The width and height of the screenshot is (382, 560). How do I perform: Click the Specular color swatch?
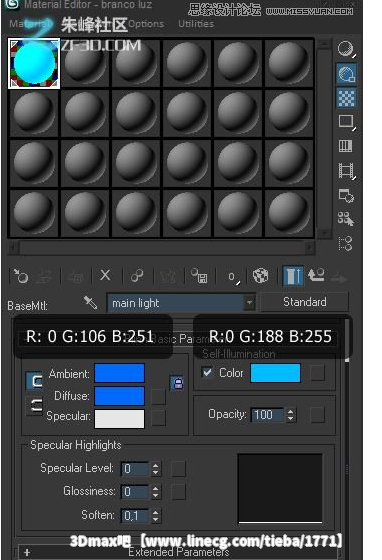pos(120,419)
